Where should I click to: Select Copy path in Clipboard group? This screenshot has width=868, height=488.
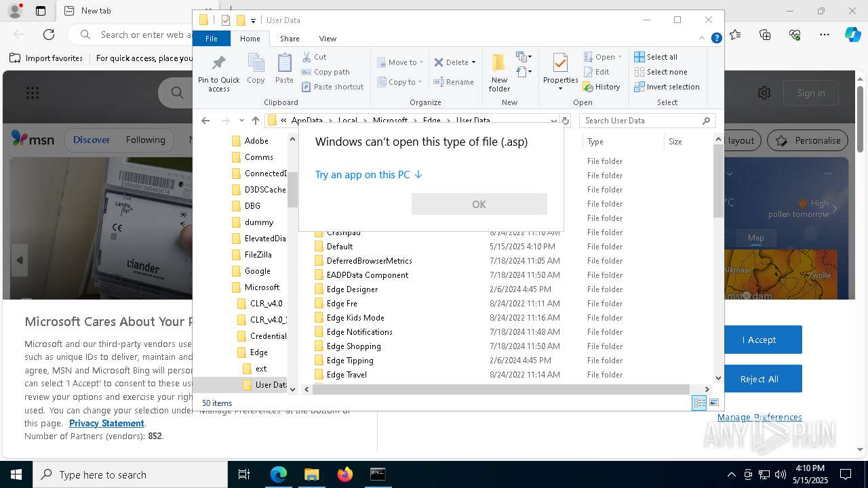coord(325,72)
